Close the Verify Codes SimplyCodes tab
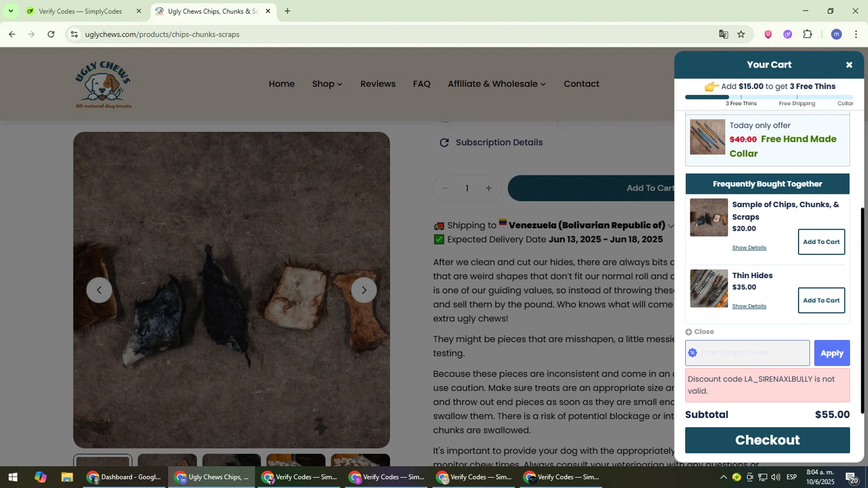868x488 pixels. click(x=138, y=11)
